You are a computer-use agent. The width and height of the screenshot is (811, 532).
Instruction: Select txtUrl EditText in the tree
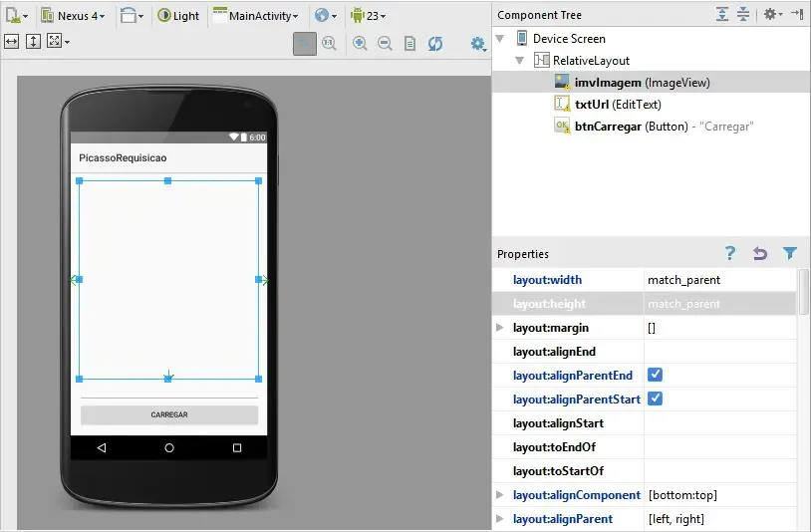pos(618,105)
